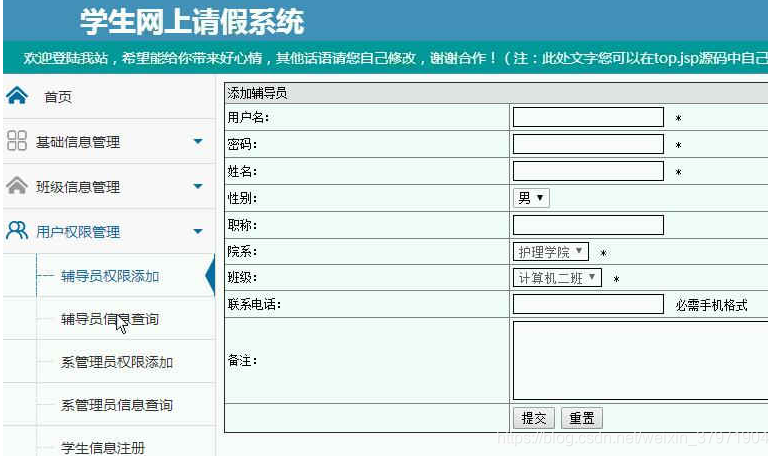Click the 姓名: label
The image size is (778, 456).
(x=242, y=171)
